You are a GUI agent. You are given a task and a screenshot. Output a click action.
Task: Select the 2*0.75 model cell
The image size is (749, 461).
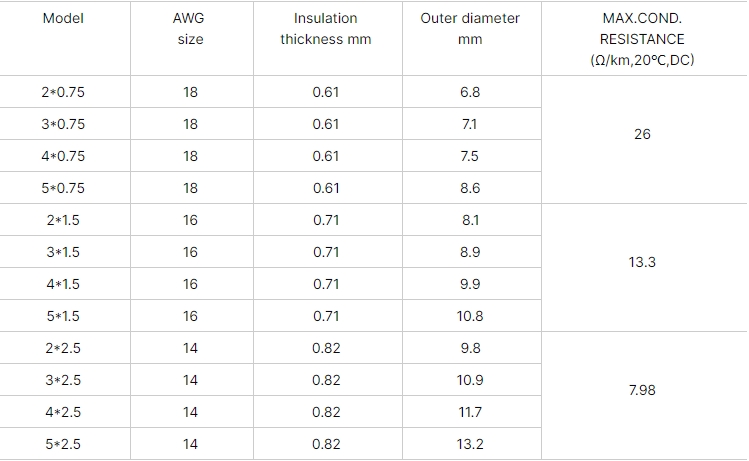click(63, 92)
